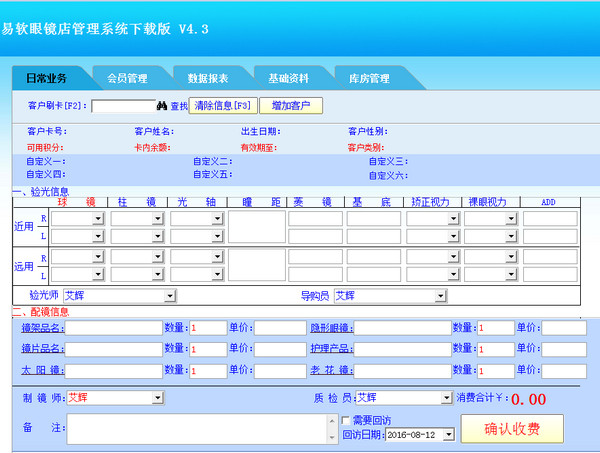Open the 验光师 dropdown
The image size is (600, 453).
(x=170, y=296)
